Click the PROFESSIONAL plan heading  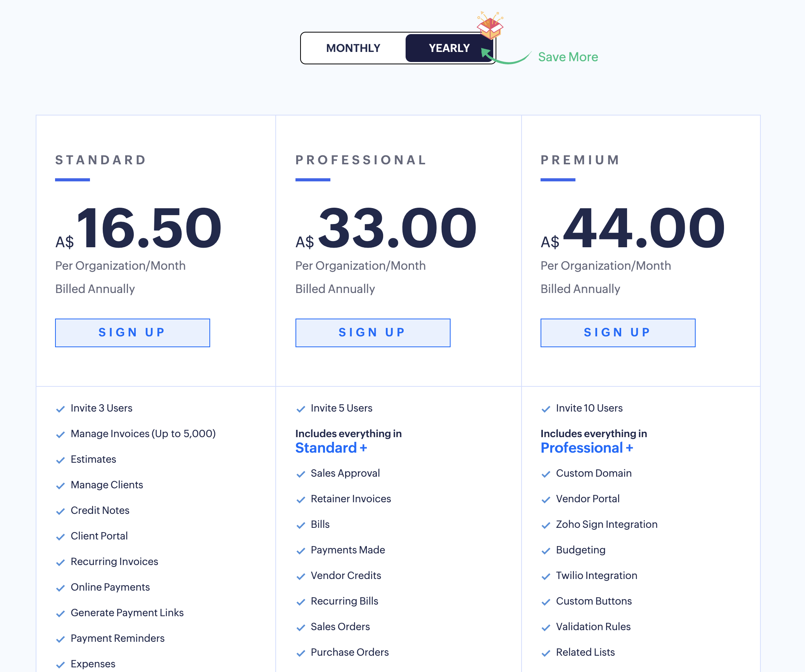click(361, 160)
